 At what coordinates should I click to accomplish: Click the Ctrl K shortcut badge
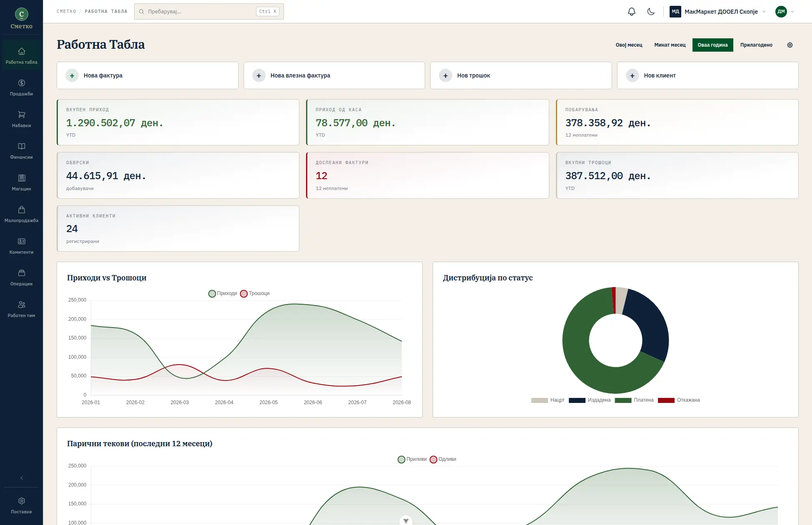267,12
